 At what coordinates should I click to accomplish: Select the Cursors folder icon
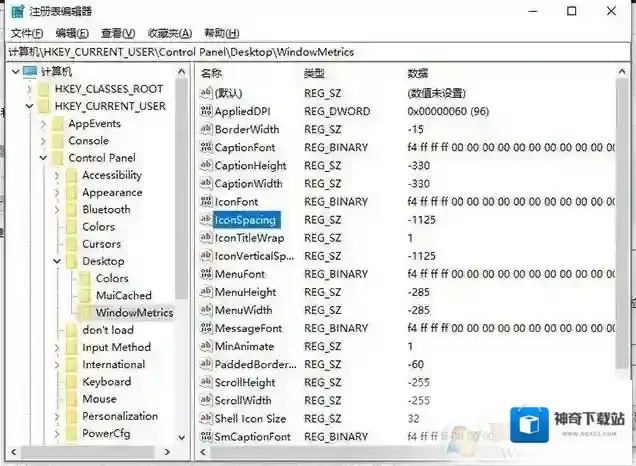(x=72, y=244)
